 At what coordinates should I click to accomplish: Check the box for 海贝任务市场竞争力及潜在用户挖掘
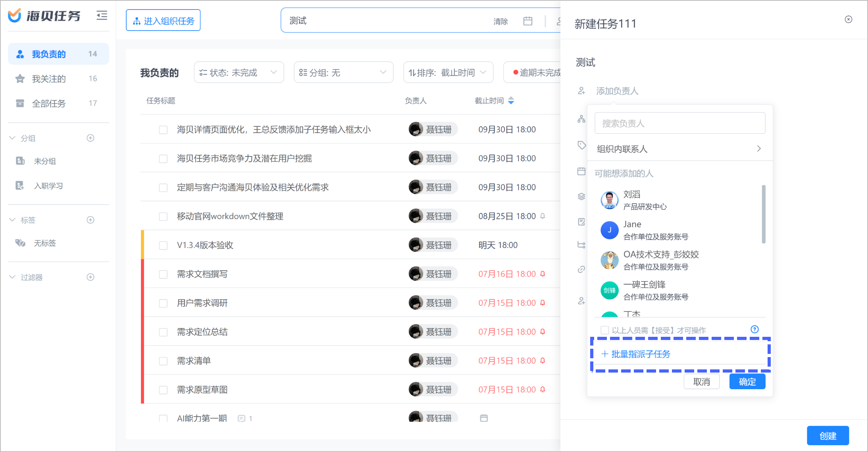click(163, 159)
